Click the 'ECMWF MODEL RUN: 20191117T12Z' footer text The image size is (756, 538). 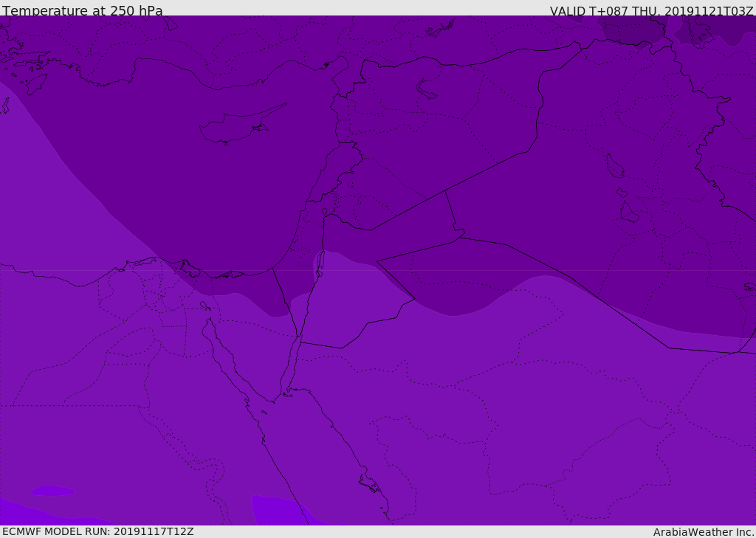[x=98, y=531]
